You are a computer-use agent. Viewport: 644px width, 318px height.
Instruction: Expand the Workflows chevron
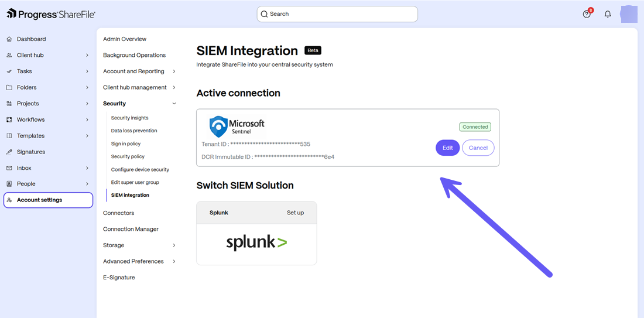click(x=87, y=119)
